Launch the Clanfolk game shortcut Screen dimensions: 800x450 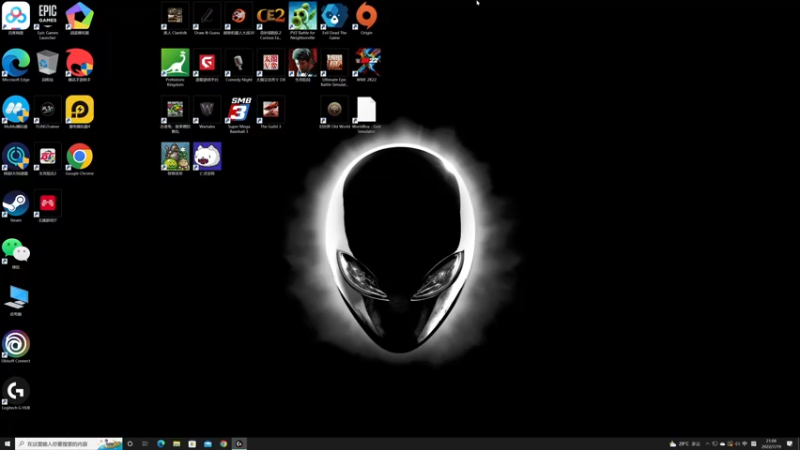pyautogui.click(x=175, y=16)
